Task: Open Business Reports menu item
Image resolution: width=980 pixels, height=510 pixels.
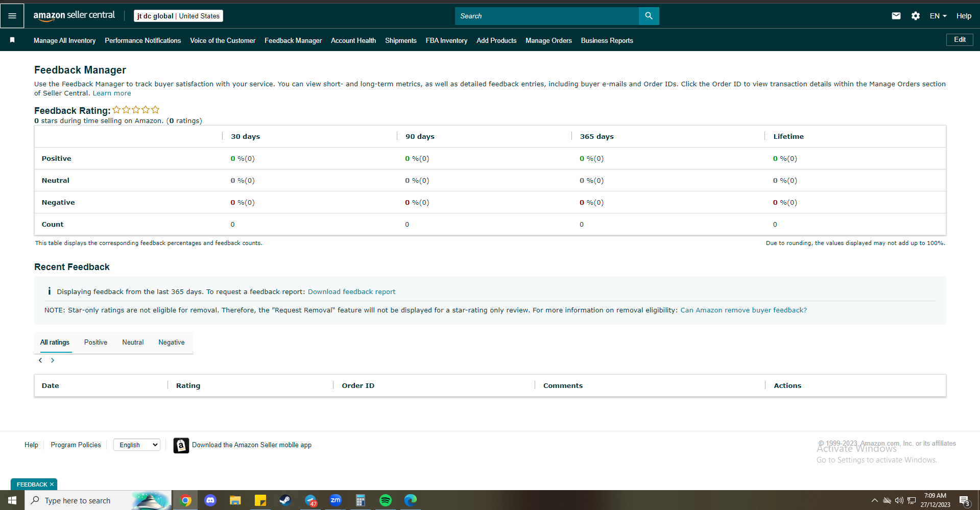Action: coord(607,40)
